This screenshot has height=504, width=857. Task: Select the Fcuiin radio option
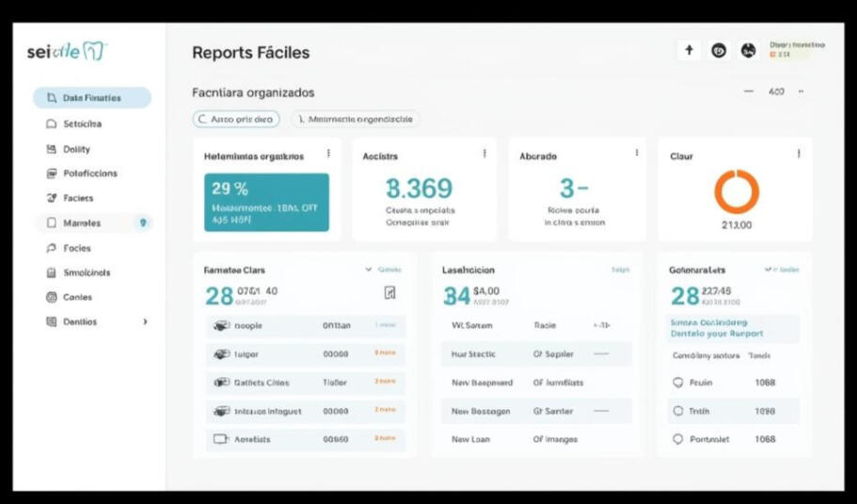coord(677,383)
